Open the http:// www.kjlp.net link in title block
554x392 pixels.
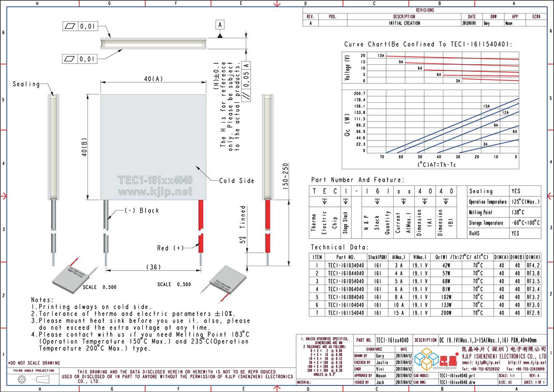click(527, 363)
